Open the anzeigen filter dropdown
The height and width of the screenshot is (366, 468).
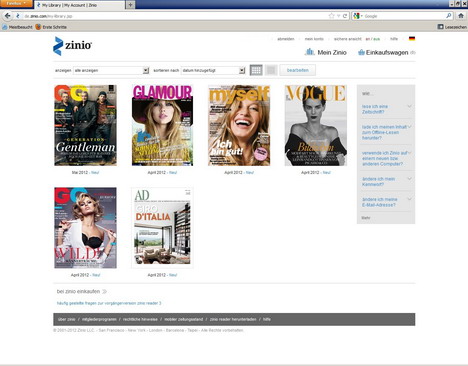coord(111,70)
